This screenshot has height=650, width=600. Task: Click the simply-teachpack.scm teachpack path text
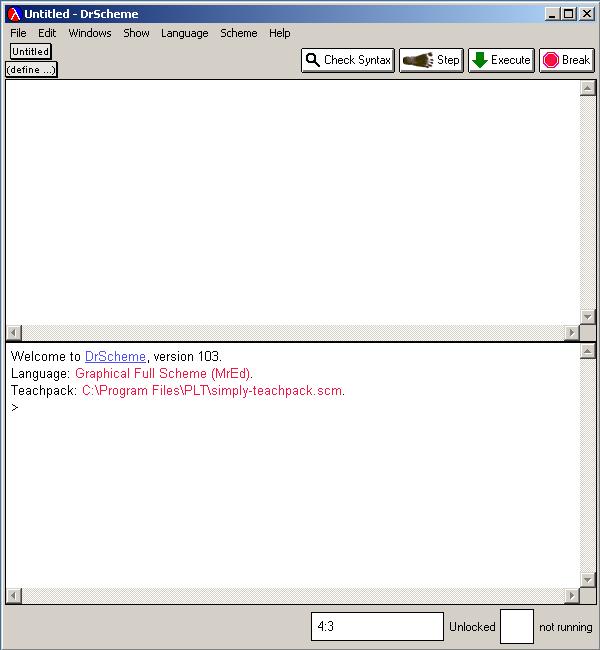coord(214,391)
